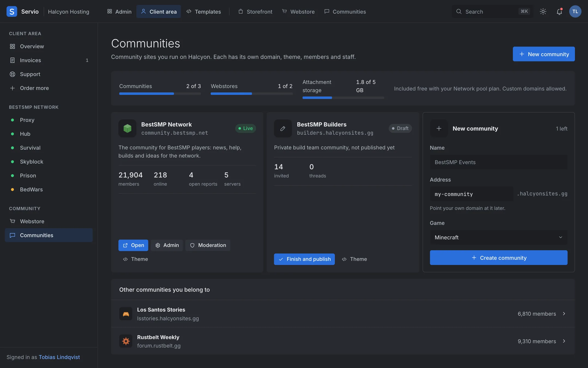Open the Rustbelt Weekly row chevron
The image size is (588, 368).
pos(564,341)
